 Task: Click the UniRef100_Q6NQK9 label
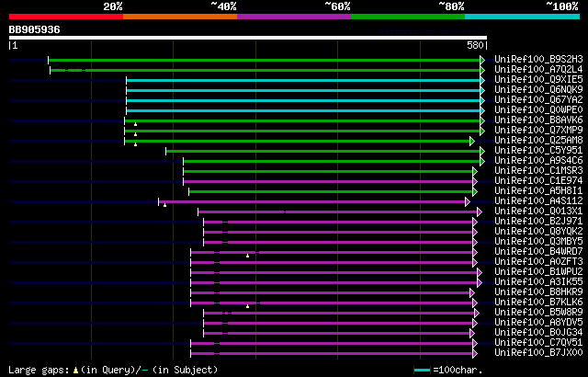[x=538, y=90]
